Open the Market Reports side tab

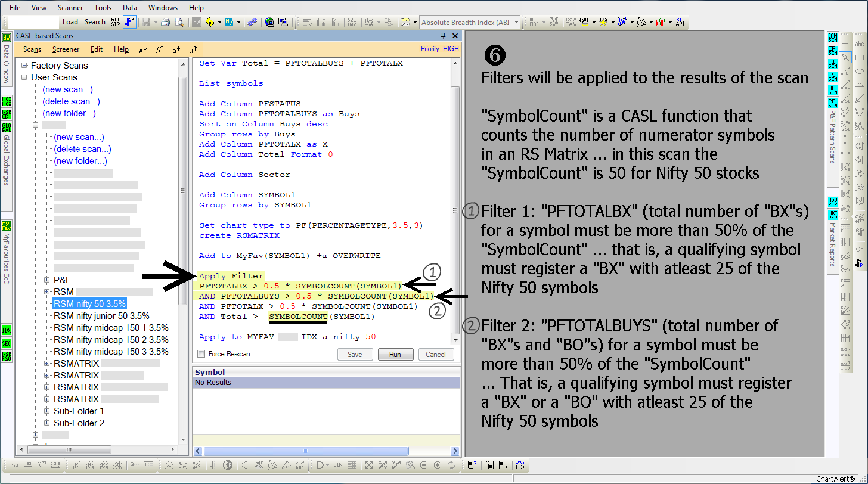coord(833,240)
